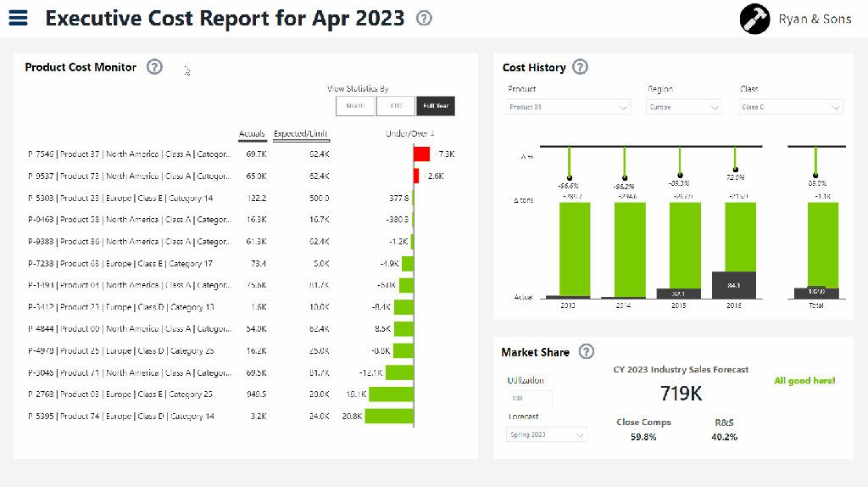Click the Ryan & Sons hammer logo
The width and height of the screenshot is (868, 487).
(x=754, y=19)
